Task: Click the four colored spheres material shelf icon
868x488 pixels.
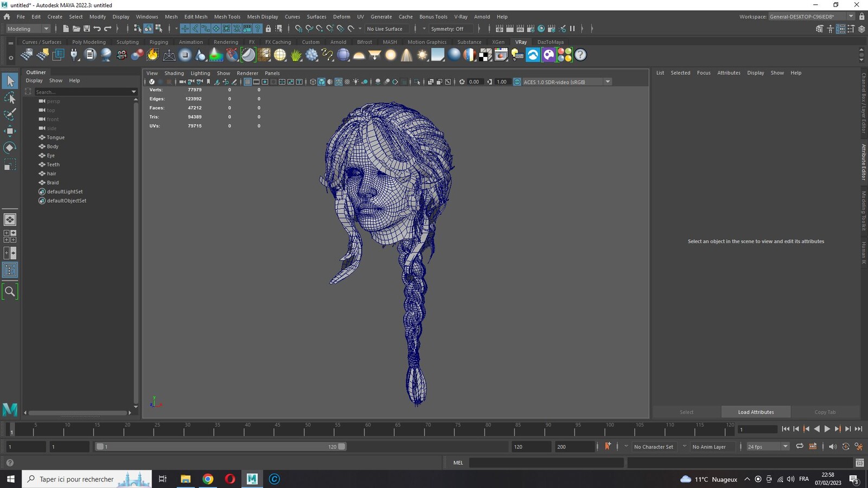Action: (x=565, y=55)
